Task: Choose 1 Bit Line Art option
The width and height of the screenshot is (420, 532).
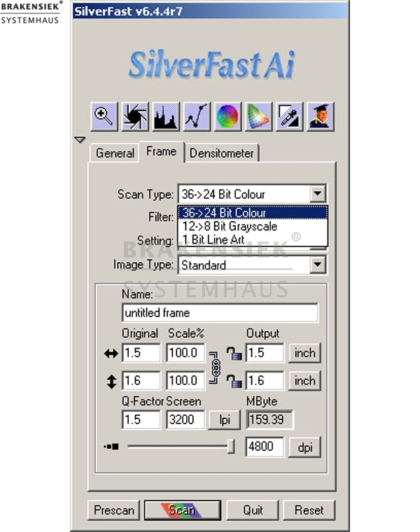Action: [253, 239]
